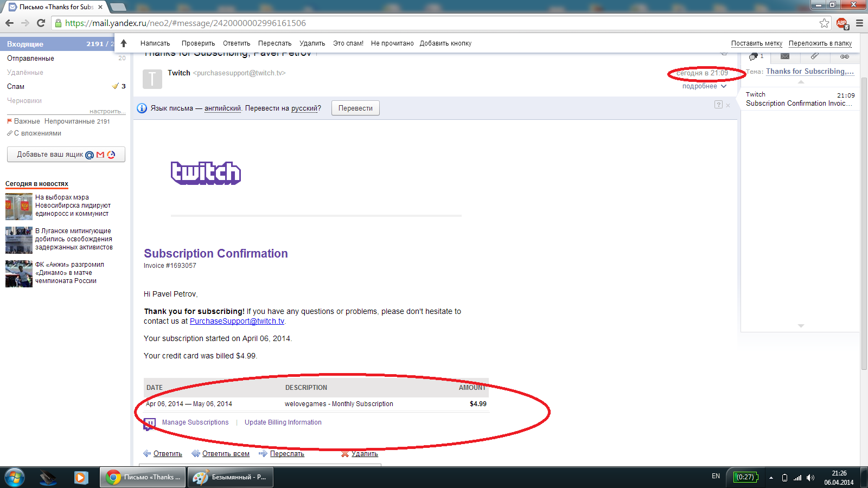Click Добавить кнопку in toolbar
The image size is (868, 488).
(x=445, y=43)
